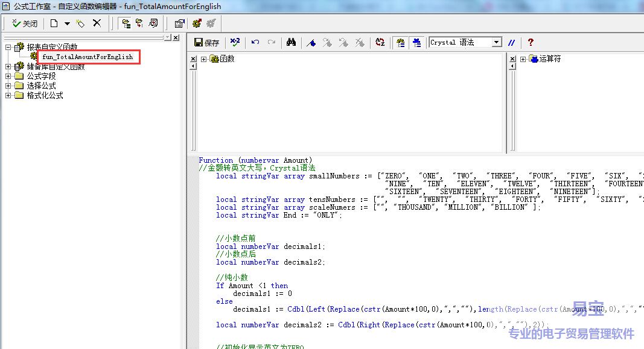Click the Check syntax (X+2) icon
Image resolution: width=644 pixels, height=349 pixels.
235,42
